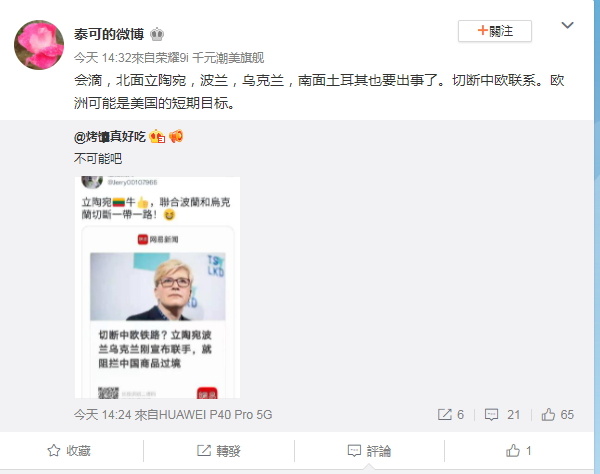Open the pink flower profile avatar
The height and width of the screenshot is (474, 600).
coord(39,45)
